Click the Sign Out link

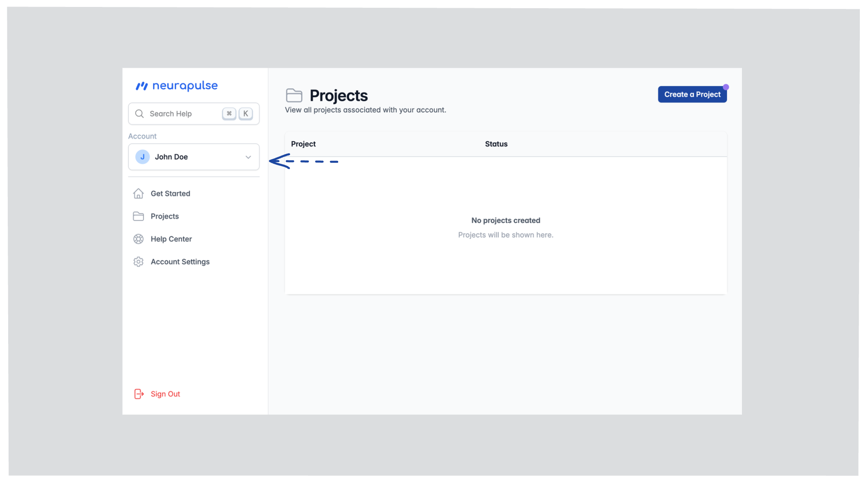[x=165, y=394]
